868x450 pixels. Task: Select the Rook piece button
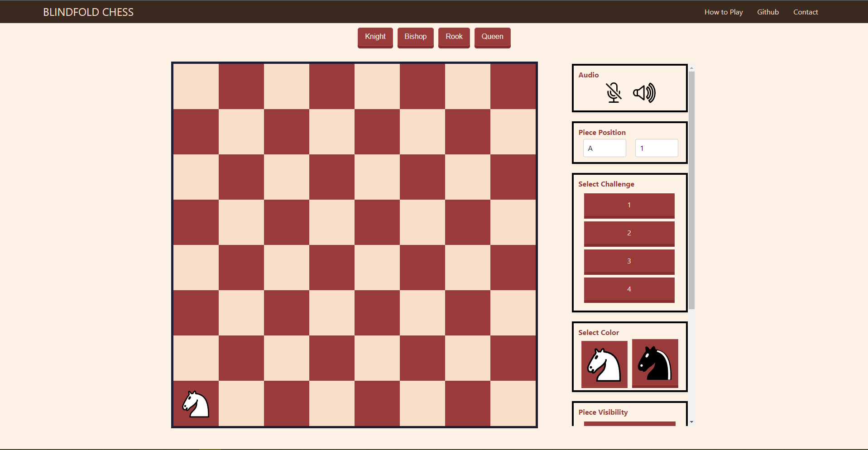tap(454, 38)
